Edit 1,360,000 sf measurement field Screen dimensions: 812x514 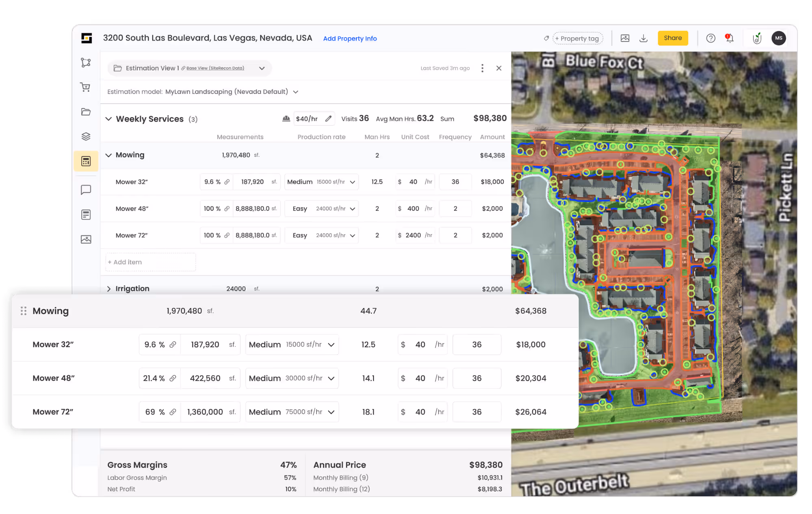[211, 412]
